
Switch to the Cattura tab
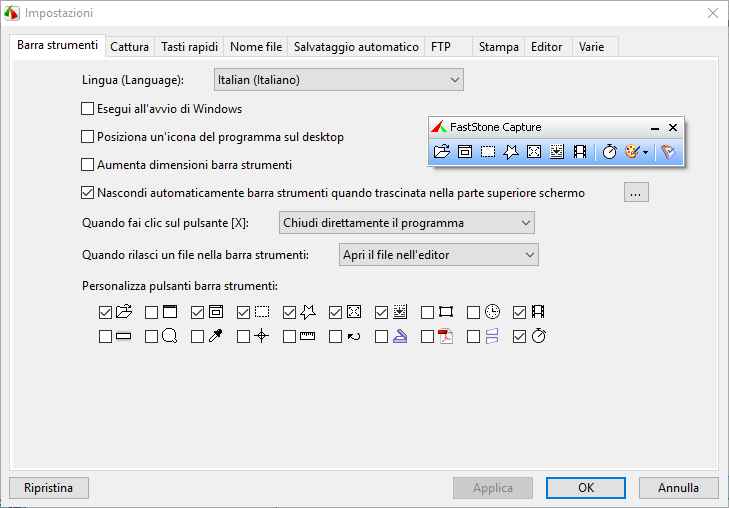[130, 47]
